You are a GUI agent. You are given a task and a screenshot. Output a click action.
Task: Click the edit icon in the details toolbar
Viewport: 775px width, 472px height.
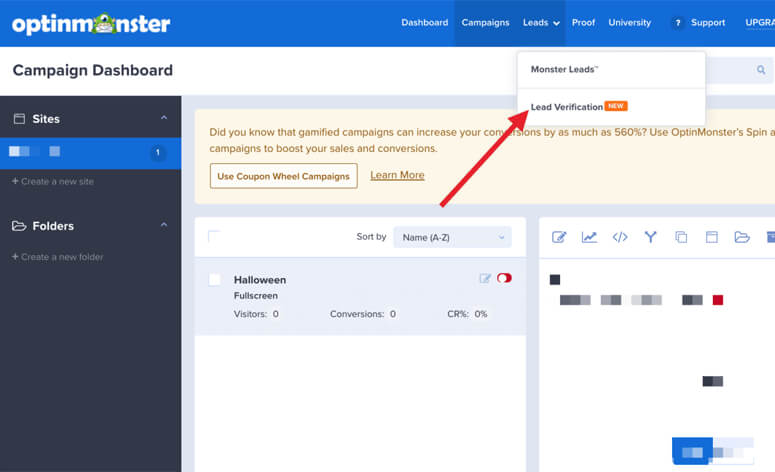[559, 237]
